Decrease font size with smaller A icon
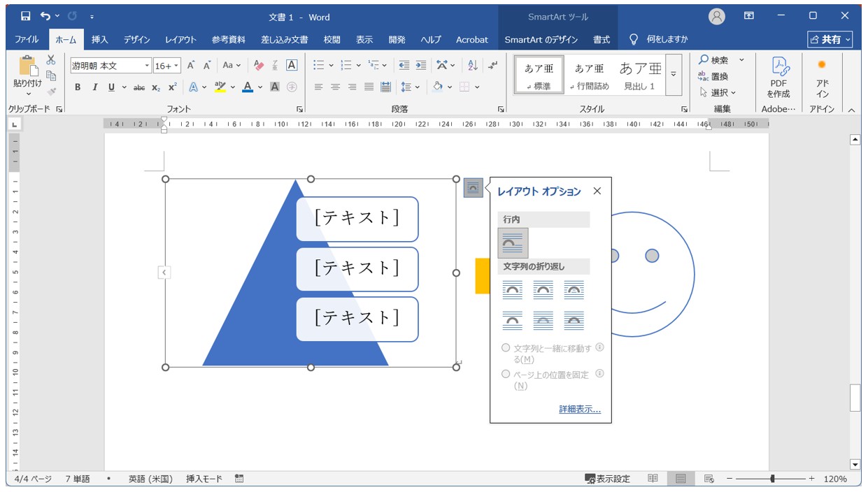The width and height of the screenshot is (868, 492). [207, 65]
